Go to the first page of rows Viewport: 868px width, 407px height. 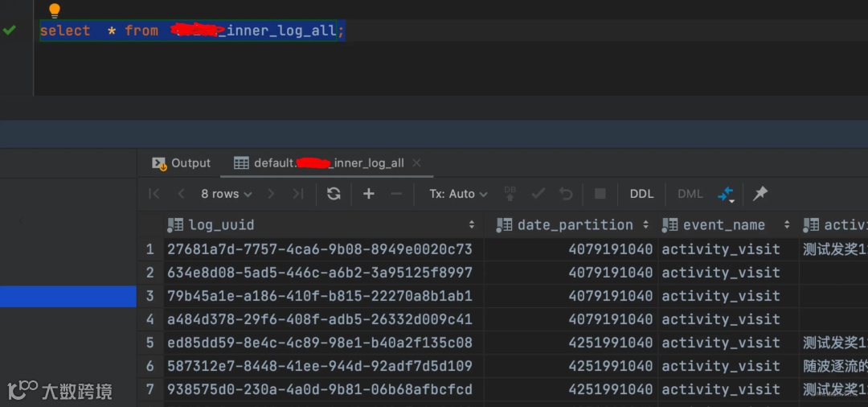click(154, 193)
